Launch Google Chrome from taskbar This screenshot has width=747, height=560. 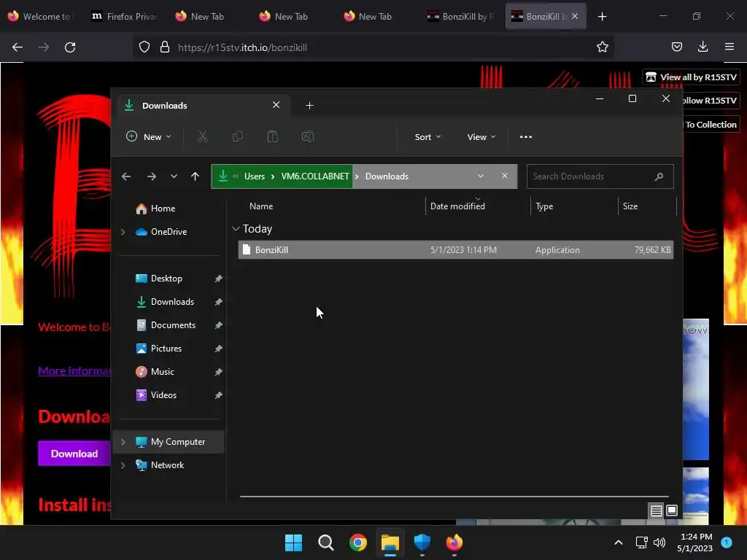(357, 542)
